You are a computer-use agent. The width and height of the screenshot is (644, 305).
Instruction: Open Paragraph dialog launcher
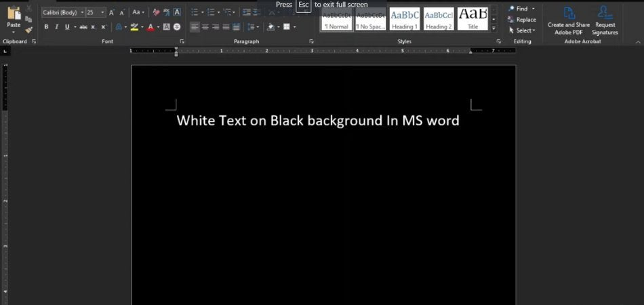coord(312,41)
